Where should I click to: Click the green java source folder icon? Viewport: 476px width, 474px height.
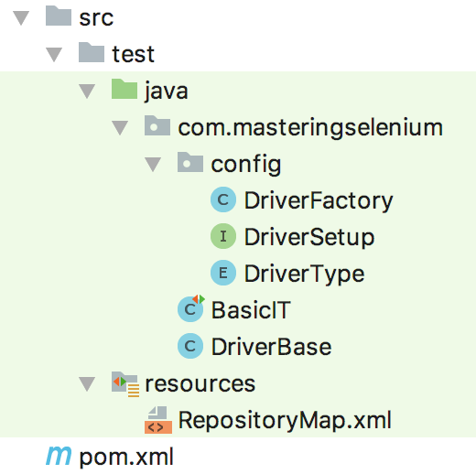point(124,89)
